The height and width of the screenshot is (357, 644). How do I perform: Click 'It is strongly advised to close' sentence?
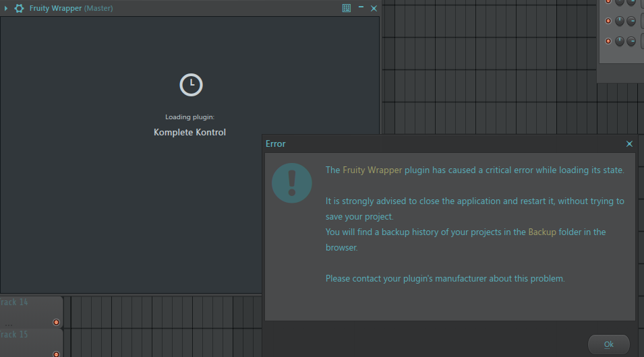pyautogui.click(x=475, y=208)
